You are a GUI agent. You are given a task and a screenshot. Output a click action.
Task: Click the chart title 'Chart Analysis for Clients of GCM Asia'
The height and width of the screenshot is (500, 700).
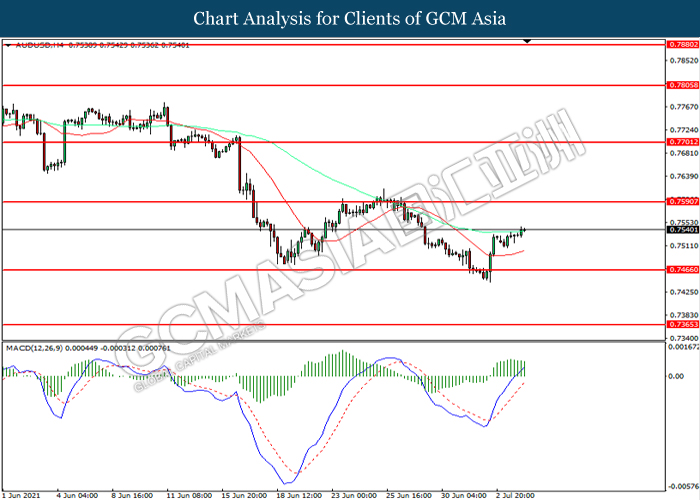coord(350,19)
